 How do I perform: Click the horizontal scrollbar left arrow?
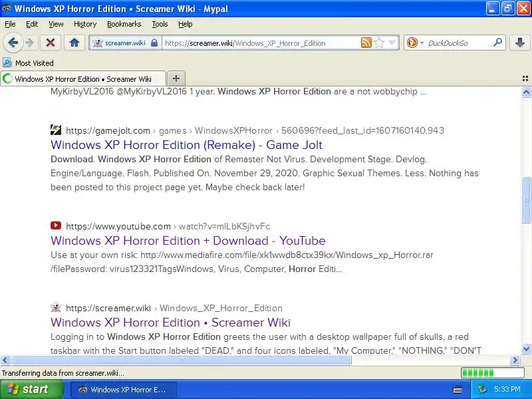tap(5, 360)
